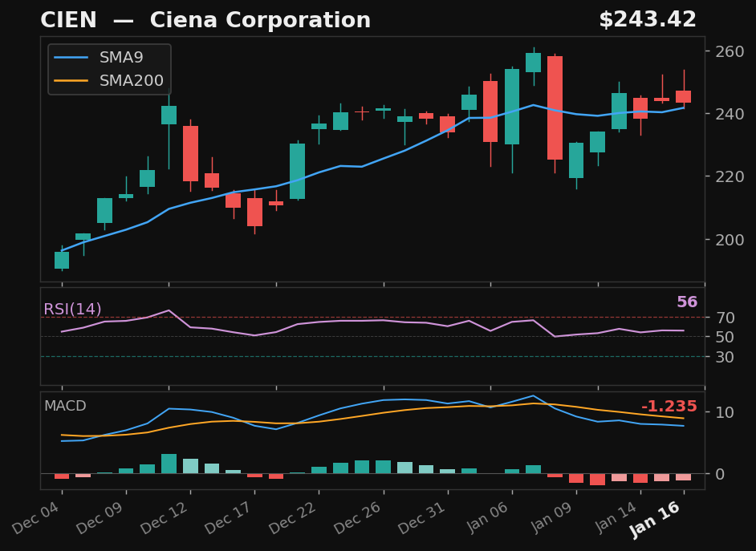
Task: Click the RSI 70 axis label
Action: click(725, 318)
